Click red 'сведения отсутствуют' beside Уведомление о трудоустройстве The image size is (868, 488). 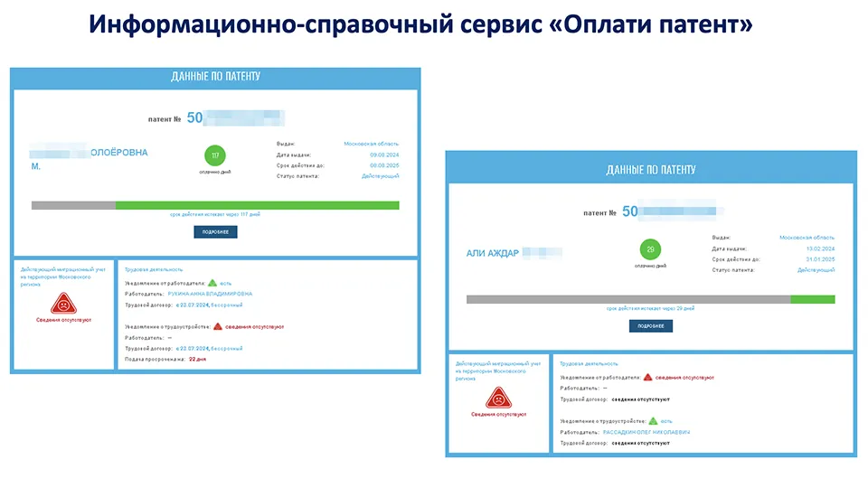pyautogui.click(x=255, y=327)
